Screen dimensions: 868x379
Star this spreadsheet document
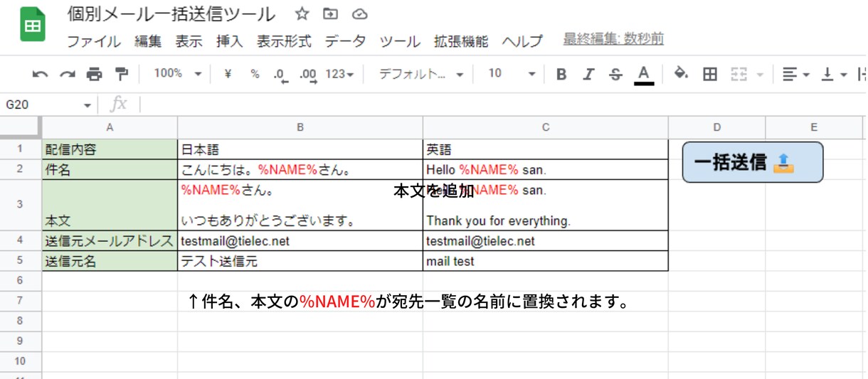click(x=302, y=14)
